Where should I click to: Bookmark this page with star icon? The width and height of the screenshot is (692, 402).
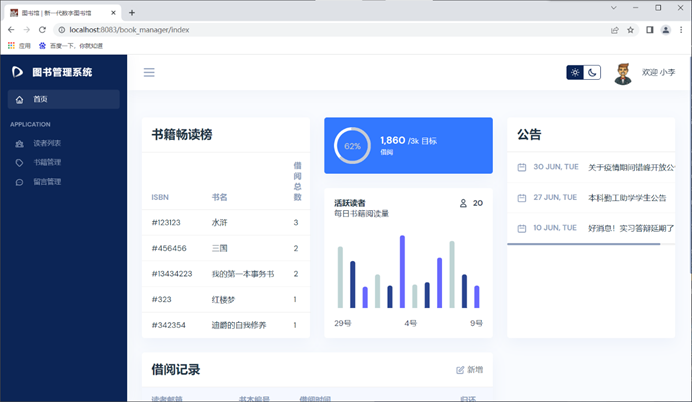pyautogui.click(x=630, y=30)
